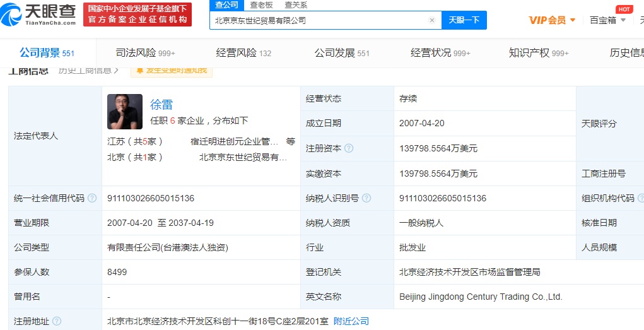This screenshot has width=644, height=330.
Task: Open the 公司背景 551 tab
Action: (x=47, y=53)
